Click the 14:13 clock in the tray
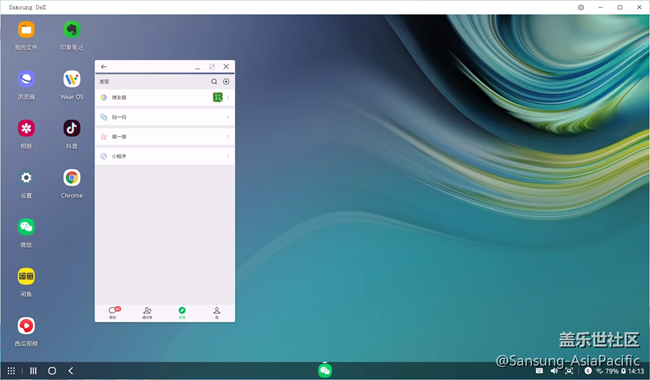This screenshot has width=650, height=380. tap(636, 371)
